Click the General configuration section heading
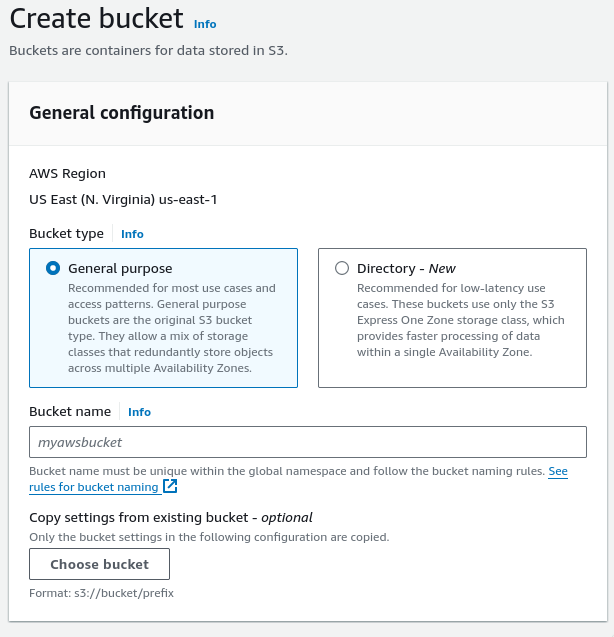This screenshot has height=637, width=614. click(x=121, y=113)
